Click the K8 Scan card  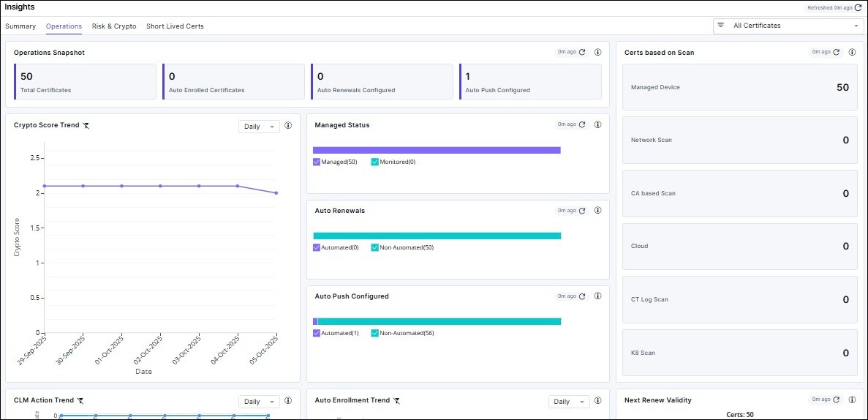(739, 353)
